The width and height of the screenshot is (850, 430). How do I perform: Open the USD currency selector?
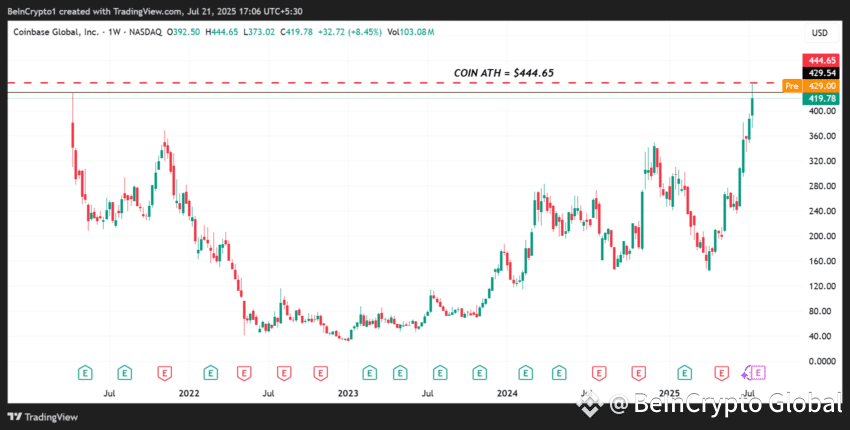820,33
